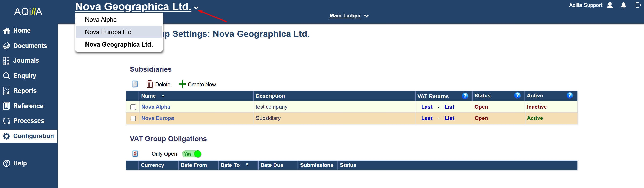The height and width of the screenshot is (188, 644).
Task: Open the Nova Europa subsidiary link
Action: (x=158, y=118)
